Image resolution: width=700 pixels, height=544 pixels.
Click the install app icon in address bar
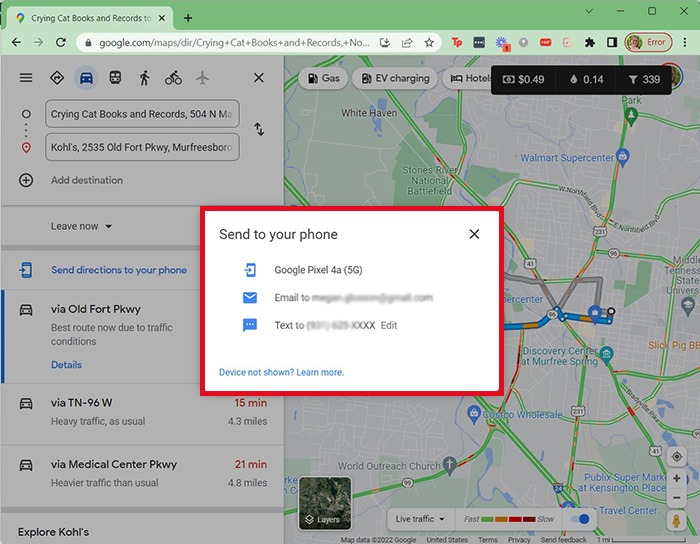pos(384,42)
